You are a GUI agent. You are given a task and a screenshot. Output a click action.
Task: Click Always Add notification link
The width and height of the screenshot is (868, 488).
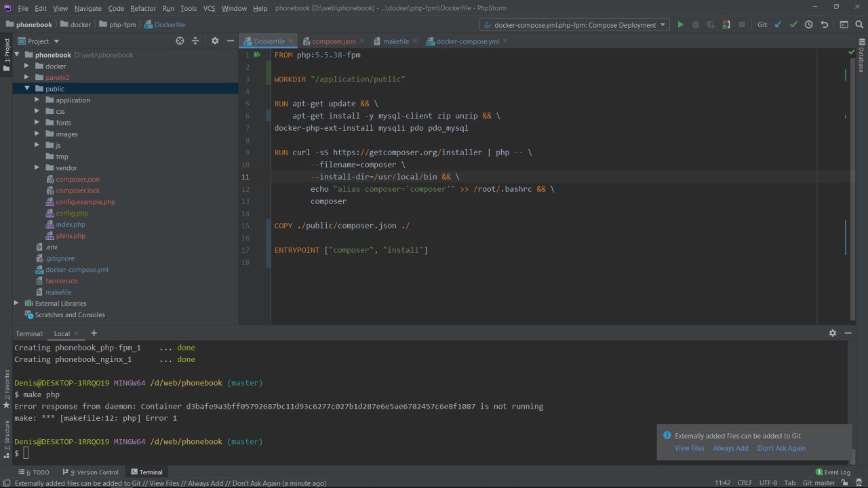click(x=731, y=448)
